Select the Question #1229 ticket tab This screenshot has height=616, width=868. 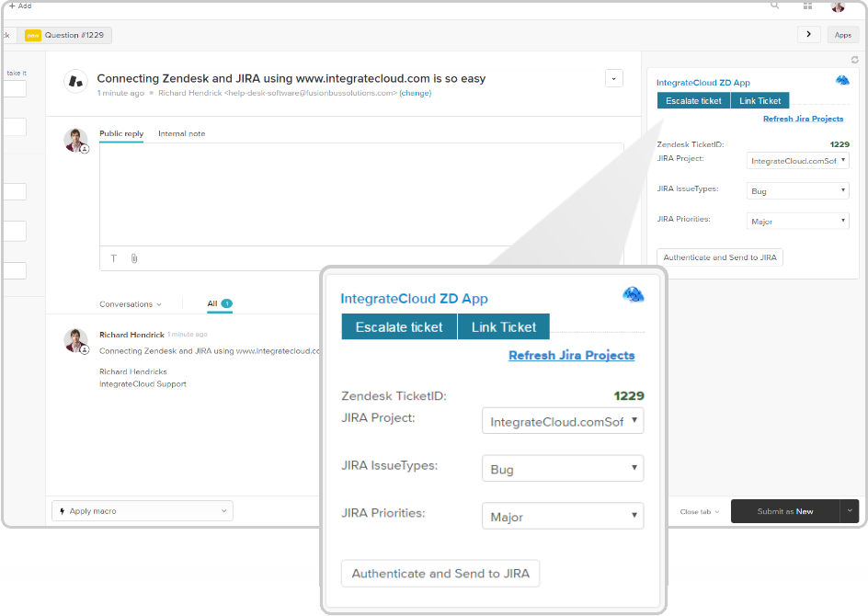[x=64, y=35]
